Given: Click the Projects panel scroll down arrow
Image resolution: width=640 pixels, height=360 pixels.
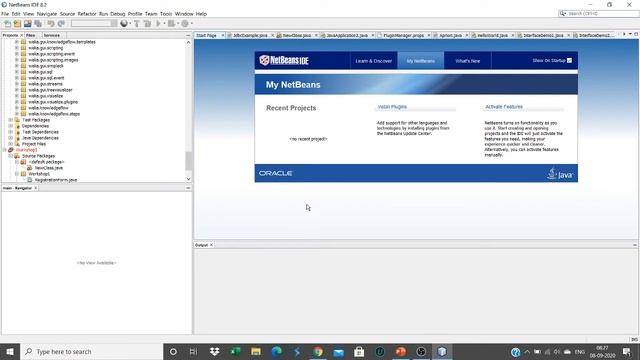Looking at the screenshot, I should pos(188,179).
